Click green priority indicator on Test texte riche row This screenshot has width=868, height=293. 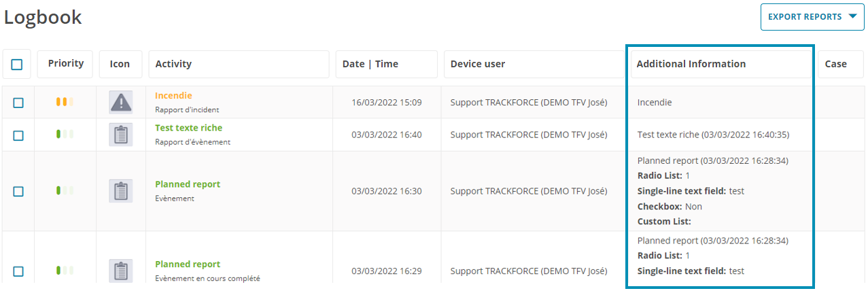click(x=65, y=134)
